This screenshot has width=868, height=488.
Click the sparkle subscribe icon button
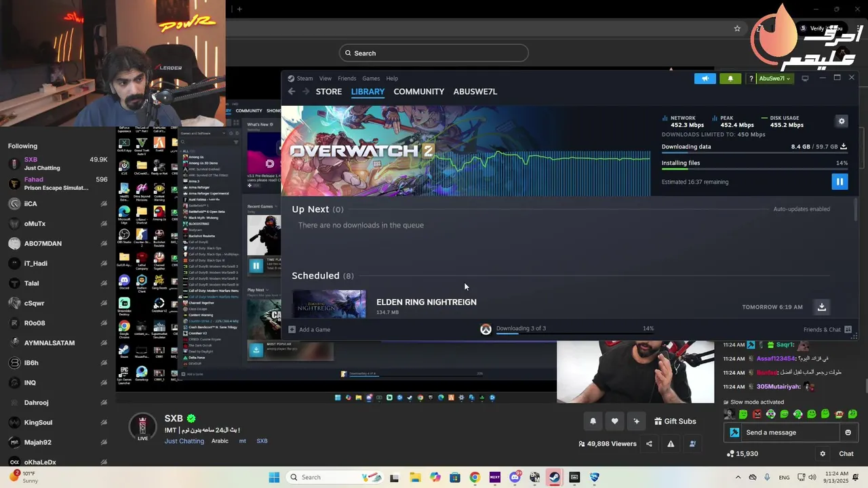click(636, 421)
